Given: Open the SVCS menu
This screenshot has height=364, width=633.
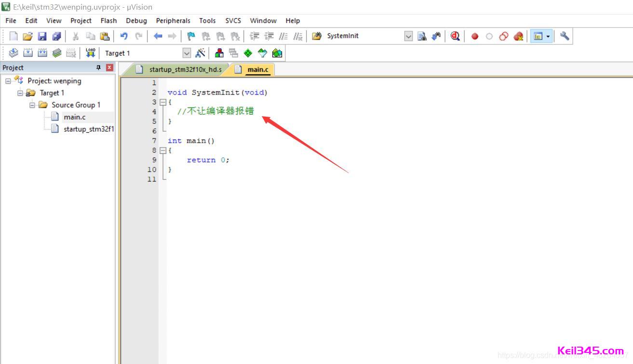Looking at the screenshot, I should point(233,21).
